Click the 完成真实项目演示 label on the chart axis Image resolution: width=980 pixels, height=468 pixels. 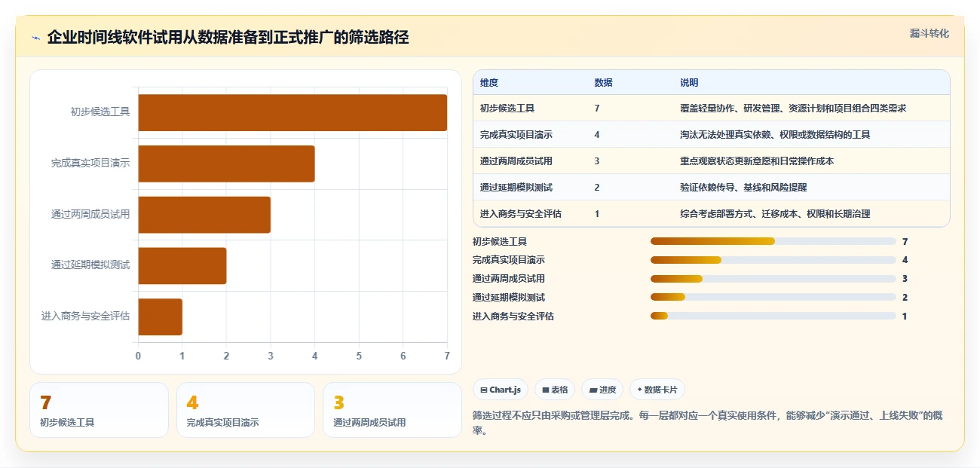click(90, 163)
